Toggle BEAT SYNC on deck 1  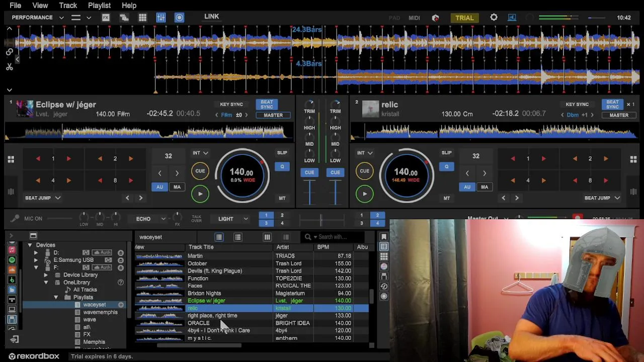pos(267,104)
